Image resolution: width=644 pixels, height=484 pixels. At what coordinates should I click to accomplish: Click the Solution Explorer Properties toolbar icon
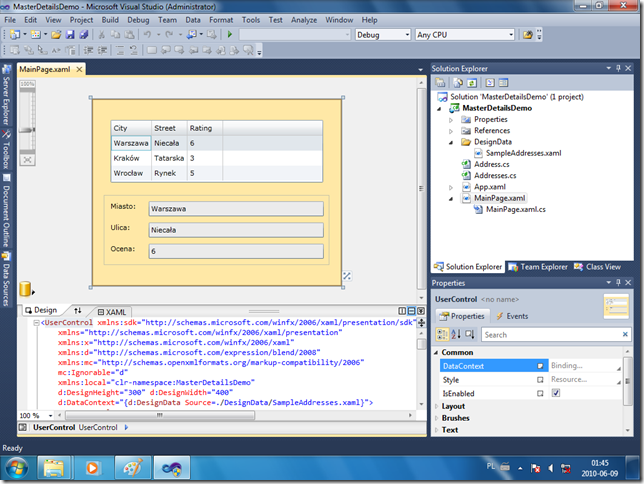point(440,83)
